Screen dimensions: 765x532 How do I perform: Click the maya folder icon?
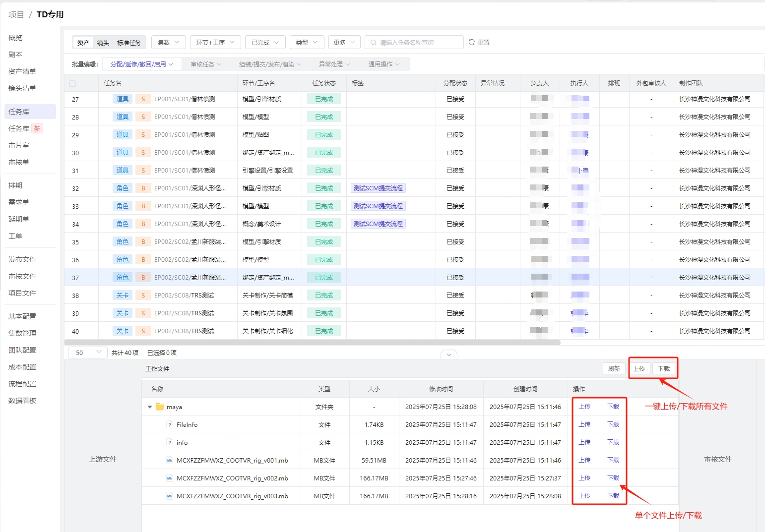[x=160, y=407]
